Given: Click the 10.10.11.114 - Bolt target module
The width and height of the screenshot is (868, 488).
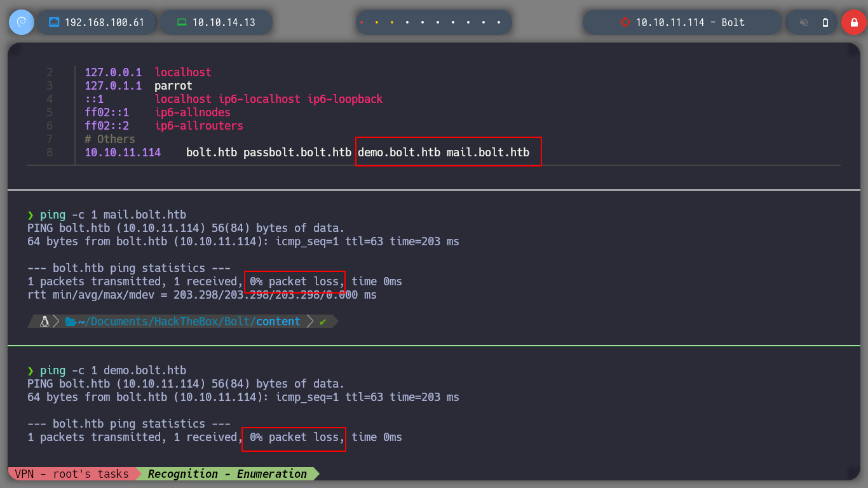Looking at the screenshot, I should [682, 22].
